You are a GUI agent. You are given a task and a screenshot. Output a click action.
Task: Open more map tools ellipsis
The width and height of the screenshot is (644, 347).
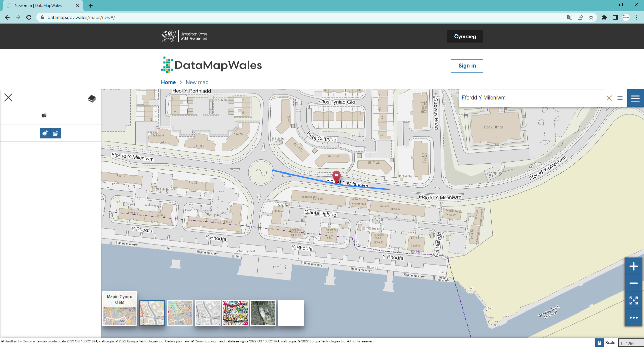633,318
